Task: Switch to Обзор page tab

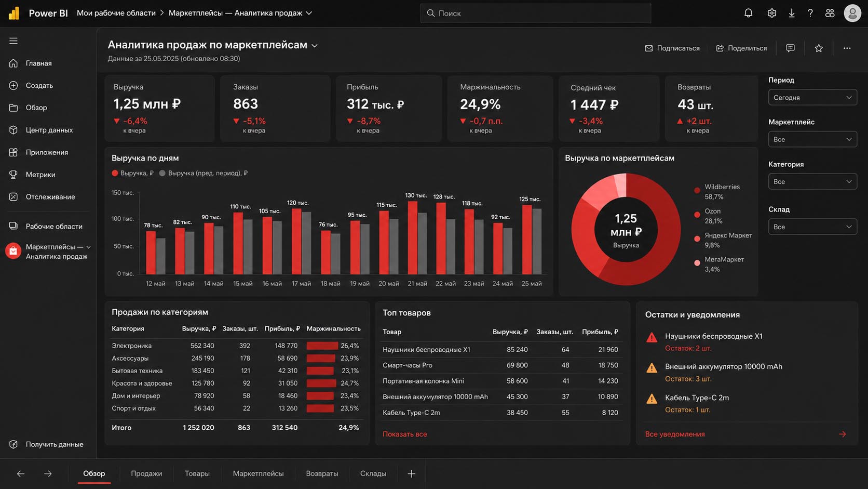Action: tap(94, 473)
